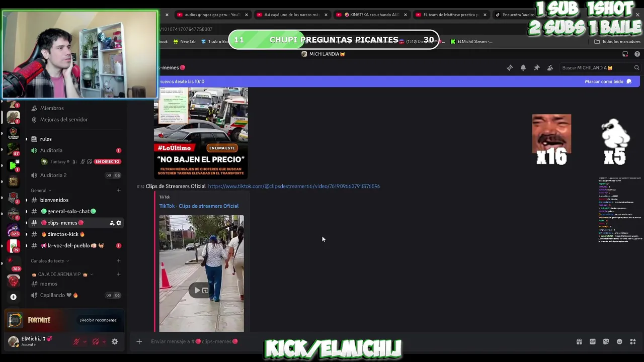
Task: Open the Miembros menu item
Action: pos(52,108)
